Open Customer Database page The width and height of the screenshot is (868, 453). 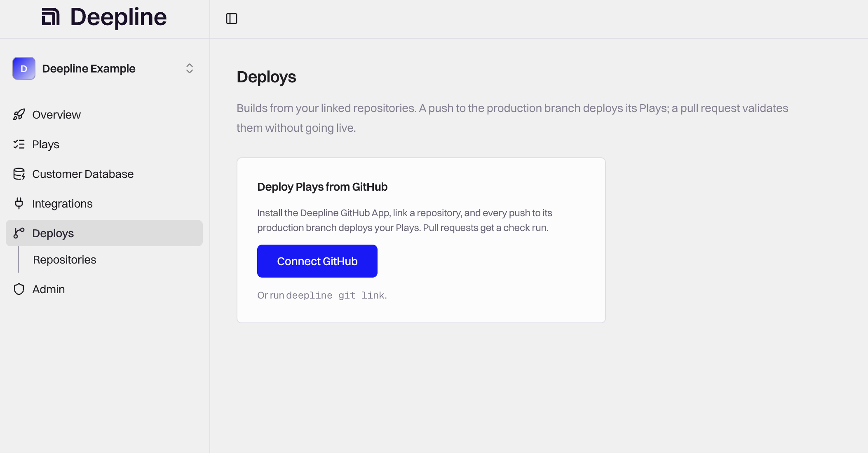tap(104, 174)
